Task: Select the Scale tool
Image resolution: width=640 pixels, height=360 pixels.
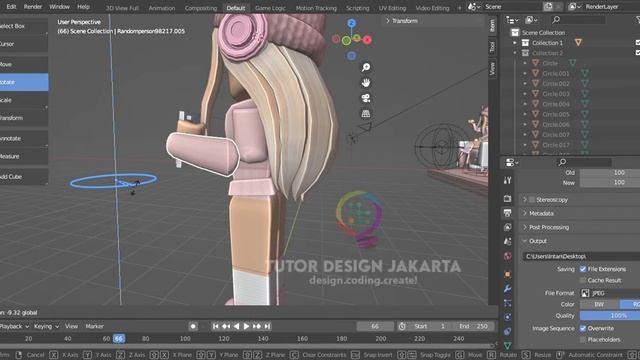Action: [24, 100]
